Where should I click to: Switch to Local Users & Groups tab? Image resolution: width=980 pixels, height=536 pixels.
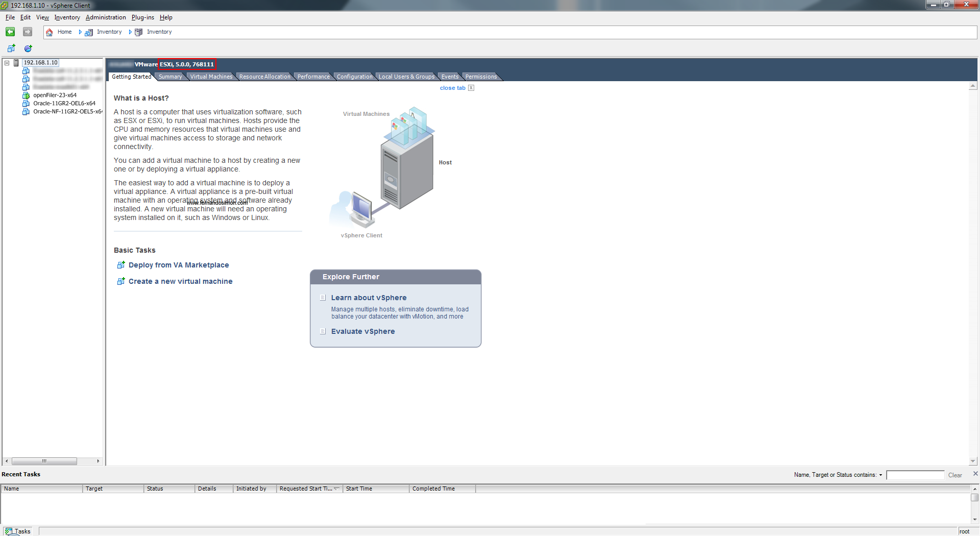[x=406, y=77]
